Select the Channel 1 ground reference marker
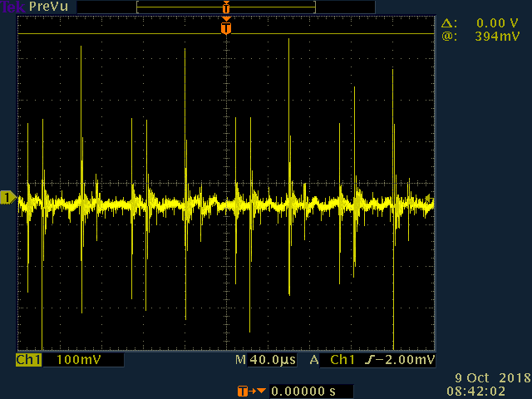Image resolution: width=532 pixels, height=399 pixels. point(7,197)
